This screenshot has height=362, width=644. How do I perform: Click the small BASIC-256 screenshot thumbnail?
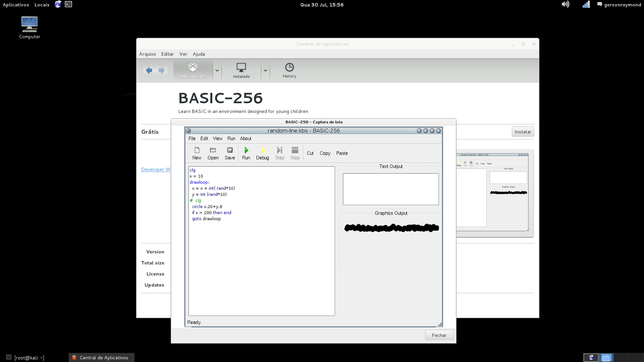(495, 193)
